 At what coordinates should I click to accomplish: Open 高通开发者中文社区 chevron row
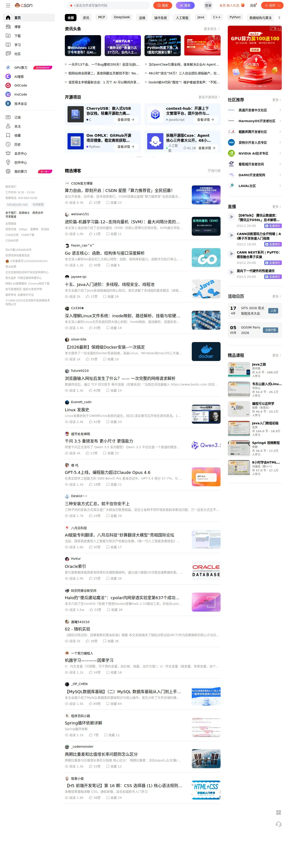point(255,110)
